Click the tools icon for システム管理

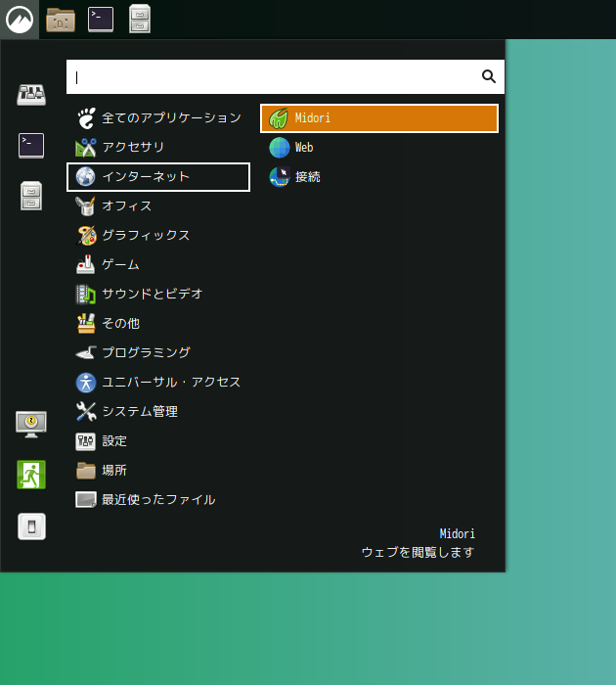[x=86, y=412]
